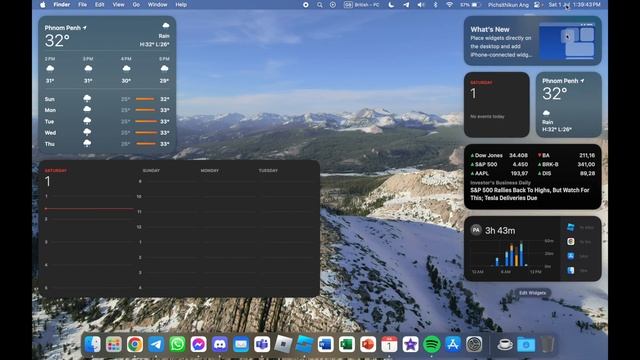The height and width of the screenshot is (360, 640).
Task: Click the Dow Jones stock entry
Action: 499,155
